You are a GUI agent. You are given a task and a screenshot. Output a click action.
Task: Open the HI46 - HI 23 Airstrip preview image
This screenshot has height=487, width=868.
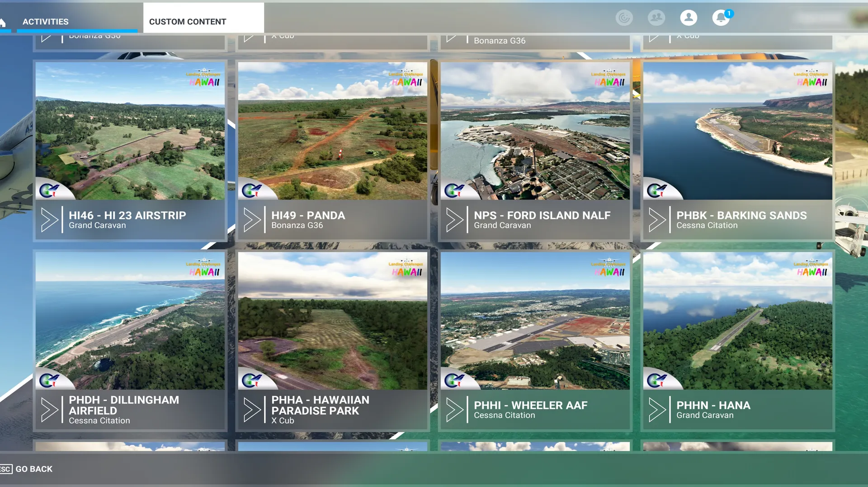tap(130, 131)
